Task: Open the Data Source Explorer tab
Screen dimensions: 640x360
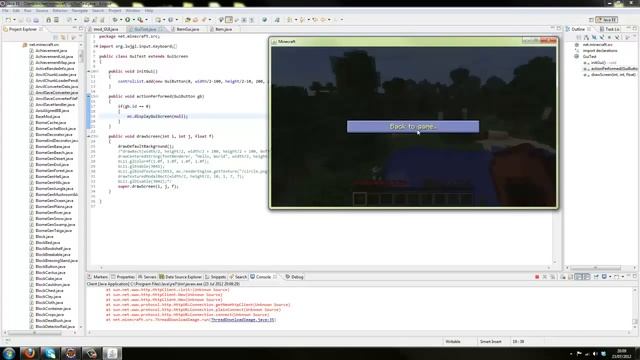Action: [x=180, y=277]
